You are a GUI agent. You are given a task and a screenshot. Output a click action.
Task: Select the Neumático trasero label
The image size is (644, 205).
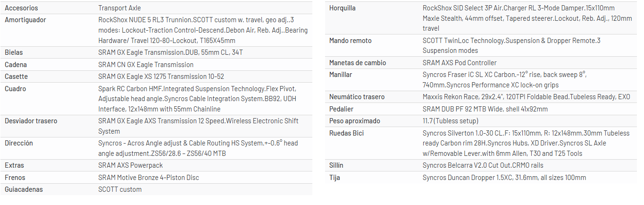click(357, 97)
